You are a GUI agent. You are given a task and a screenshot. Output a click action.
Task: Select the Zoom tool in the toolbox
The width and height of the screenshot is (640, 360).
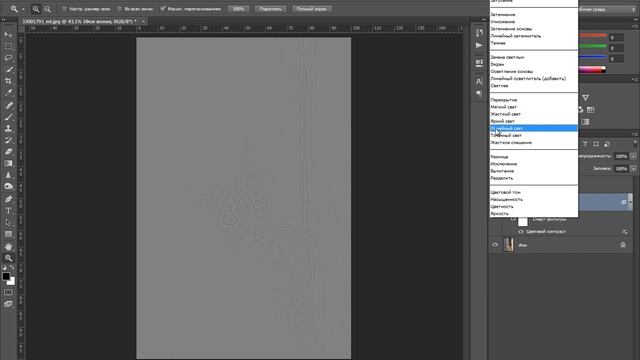(8, 258)
